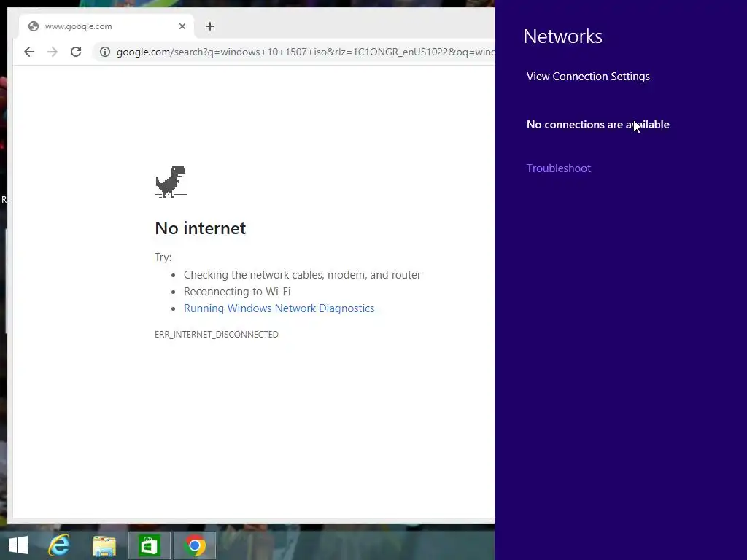Open the Windows Start button
The image size is (747, 560).
point(18,545)
